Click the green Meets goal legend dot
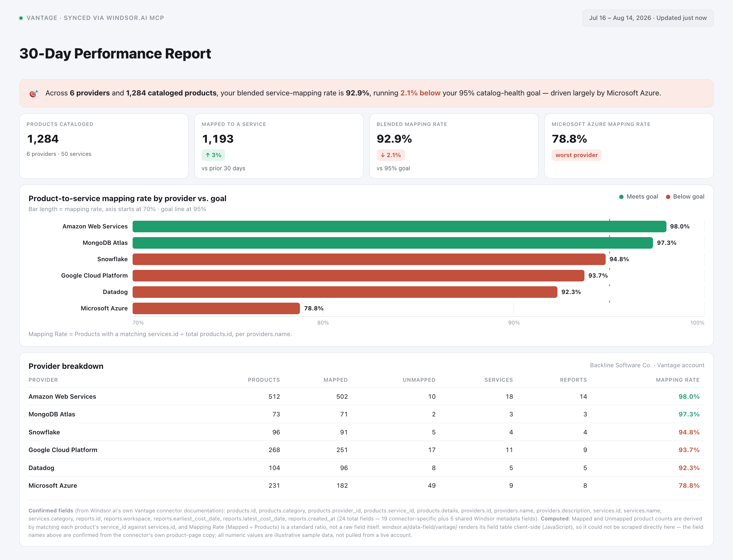 click(x=621, y=197)
